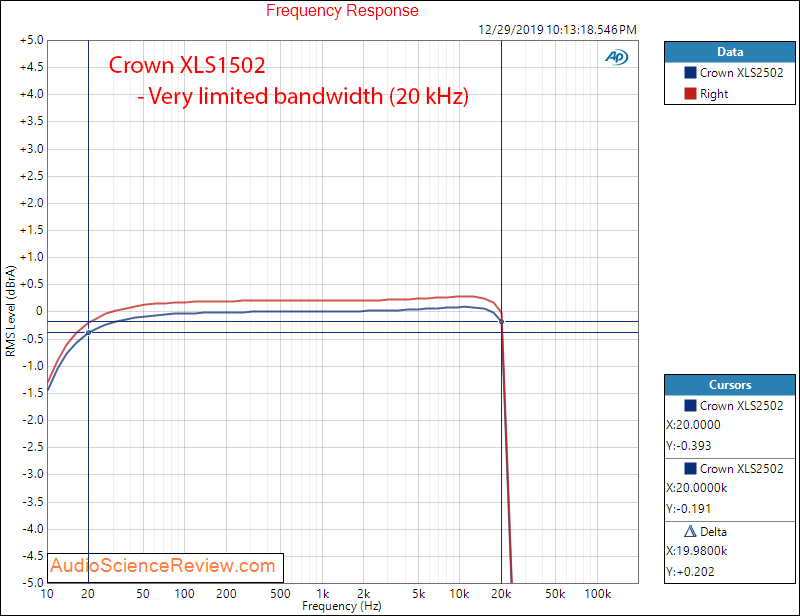This screenshot has height=616, width=800.
Task: Click the AP logo in the graph corner
Action: (x=616, y=57)
